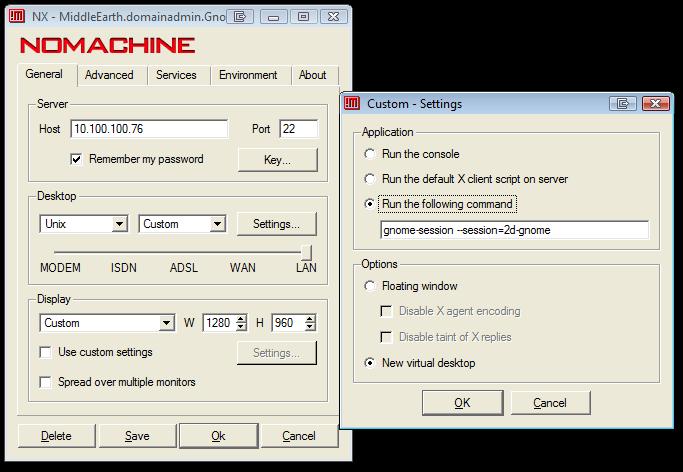This screenshot has height=472, width=683.
Task: Toggle Remember my password checkbox
Action: pyautogui.click(x=76, y=159)
